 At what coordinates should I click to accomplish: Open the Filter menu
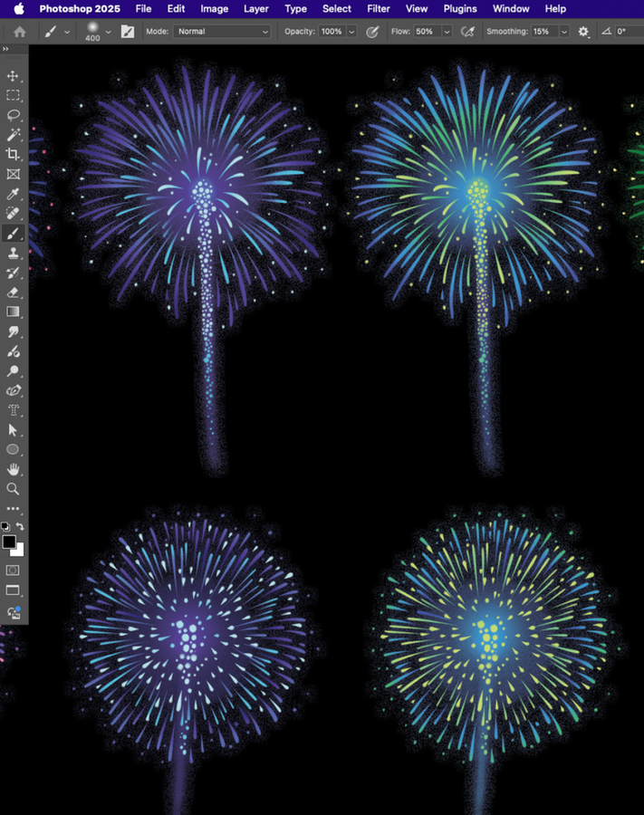(379, 8)
